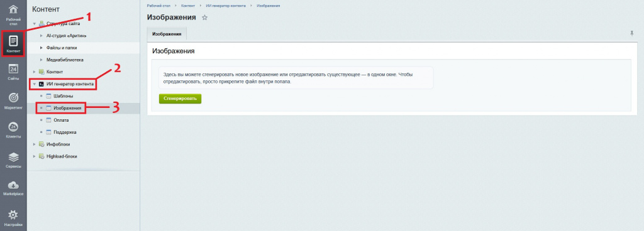Expand the Файлы и папки node
Image resolution: width=644 pixels, height=231 pixels.
42,48
